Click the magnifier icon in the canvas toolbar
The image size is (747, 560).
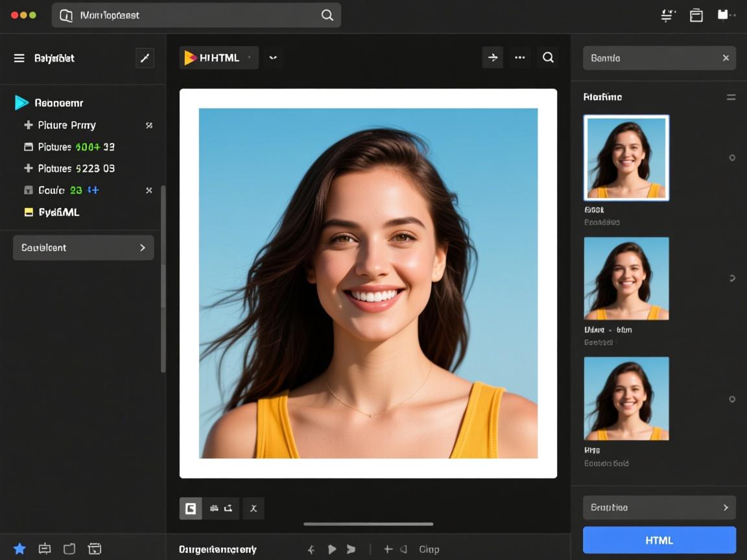click(x=548, y=58)
